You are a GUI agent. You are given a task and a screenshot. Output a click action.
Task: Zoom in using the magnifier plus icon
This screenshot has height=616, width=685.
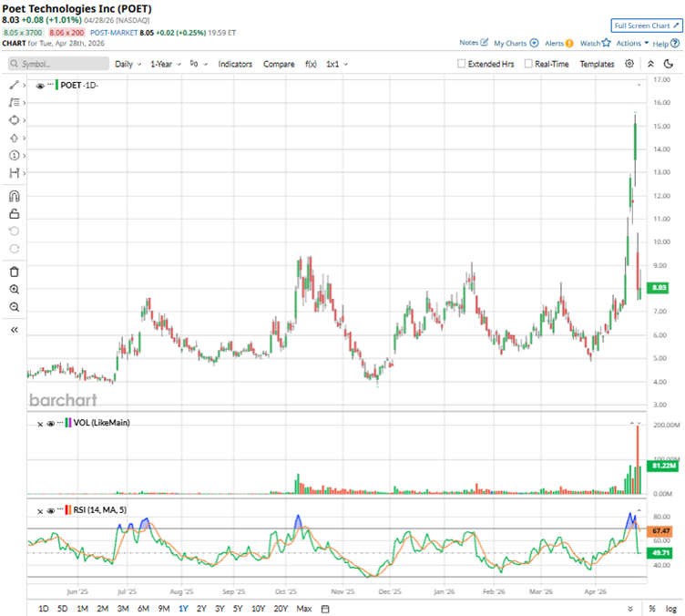pos(14,289)
